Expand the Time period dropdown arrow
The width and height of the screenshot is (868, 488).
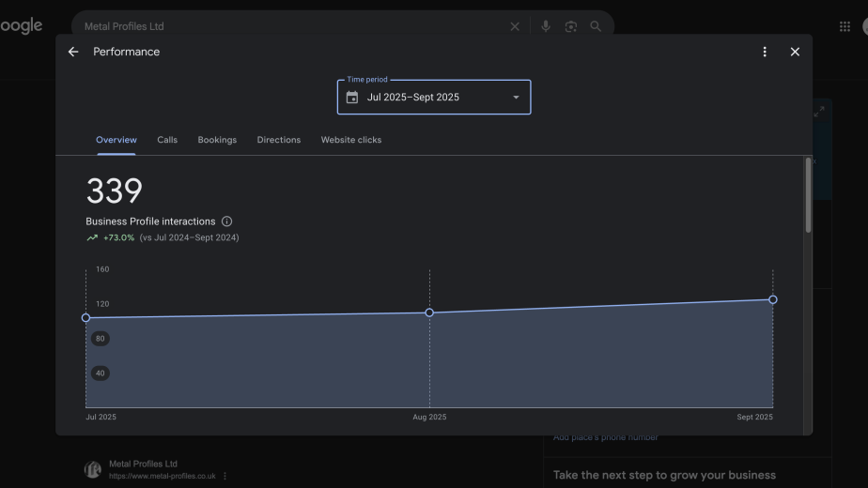pyautogui.click(x=516, y=98)
